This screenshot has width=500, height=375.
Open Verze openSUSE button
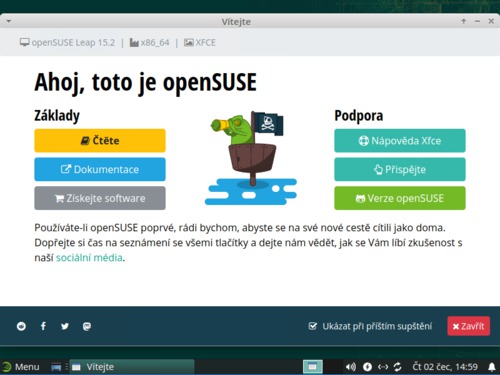click(x=400, y=198)
